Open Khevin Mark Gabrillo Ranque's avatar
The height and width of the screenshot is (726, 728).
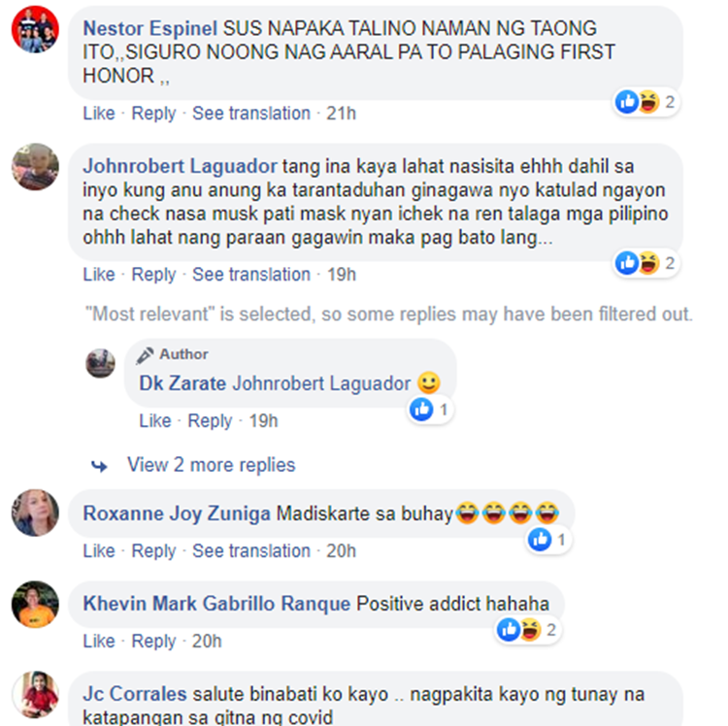35,605
